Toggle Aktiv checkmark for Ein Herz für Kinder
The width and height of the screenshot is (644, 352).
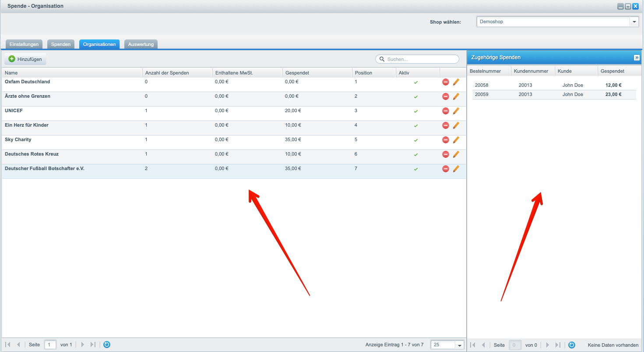[416, 126]
